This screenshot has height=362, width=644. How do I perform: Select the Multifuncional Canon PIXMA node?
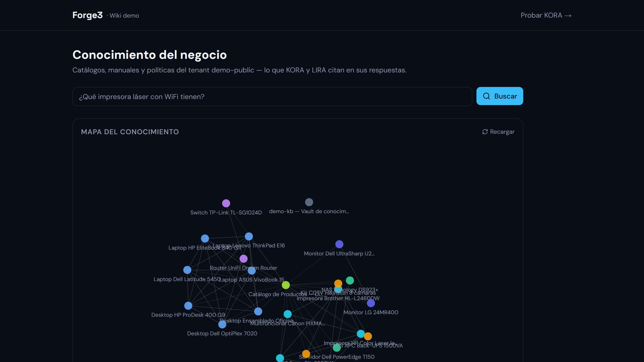(x=288, y=314)
